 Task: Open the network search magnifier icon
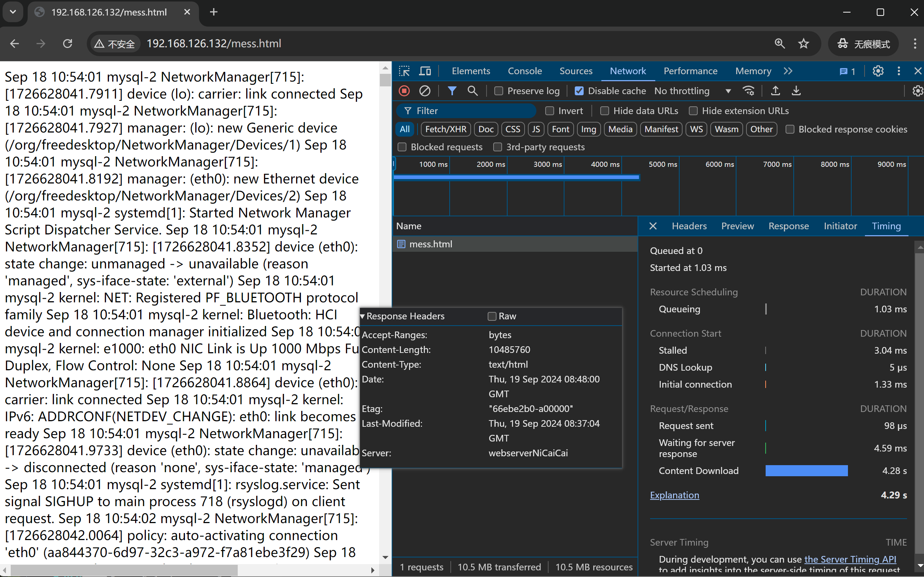(472, 91)
